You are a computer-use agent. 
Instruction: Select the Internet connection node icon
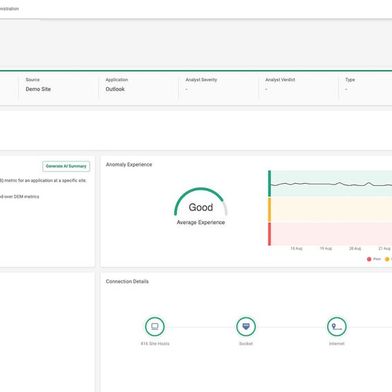click(337, 327)
